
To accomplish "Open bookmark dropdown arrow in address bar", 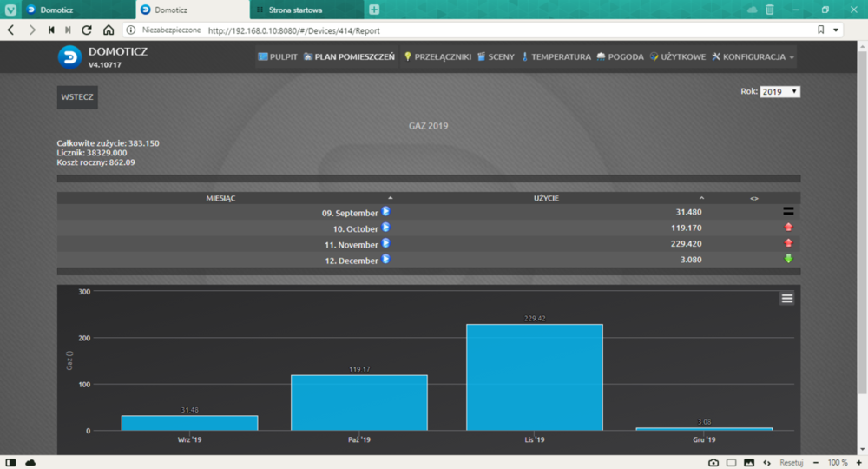I will point(837,30).
